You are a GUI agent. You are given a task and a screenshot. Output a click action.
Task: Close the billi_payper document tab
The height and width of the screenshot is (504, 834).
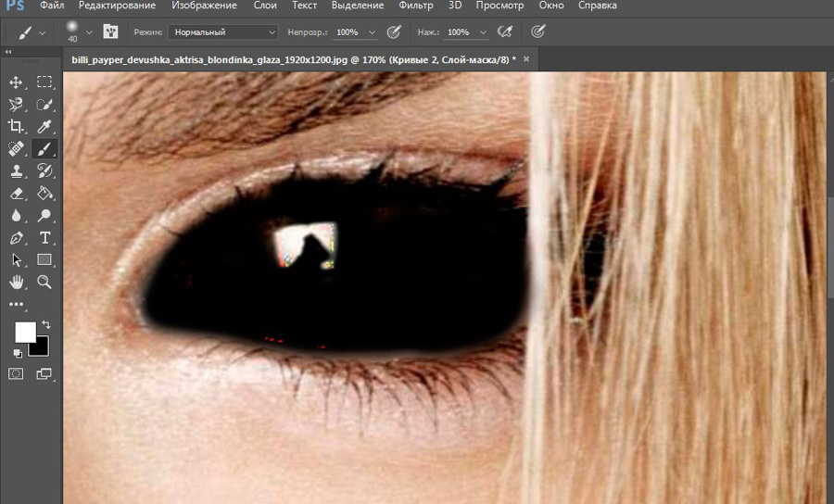click(x=526, y=59)
